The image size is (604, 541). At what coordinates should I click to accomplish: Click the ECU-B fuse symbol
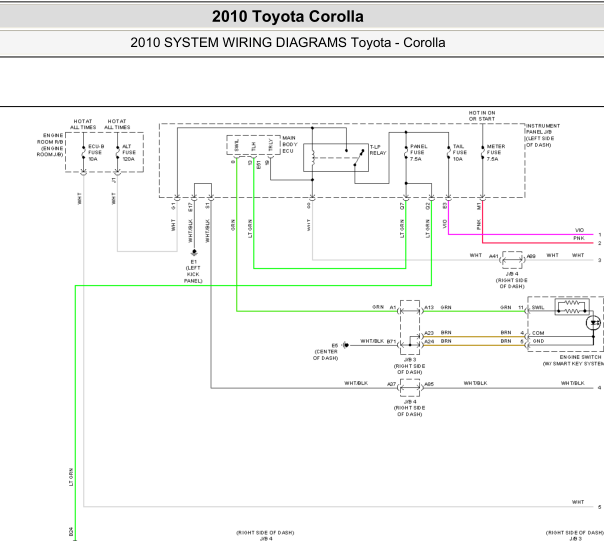[x=83, y=152]
